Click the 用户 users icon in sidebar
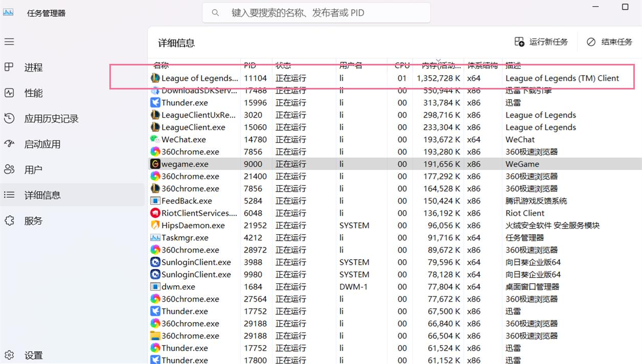The height and width of the screenshot is (364, 642). 9,169
